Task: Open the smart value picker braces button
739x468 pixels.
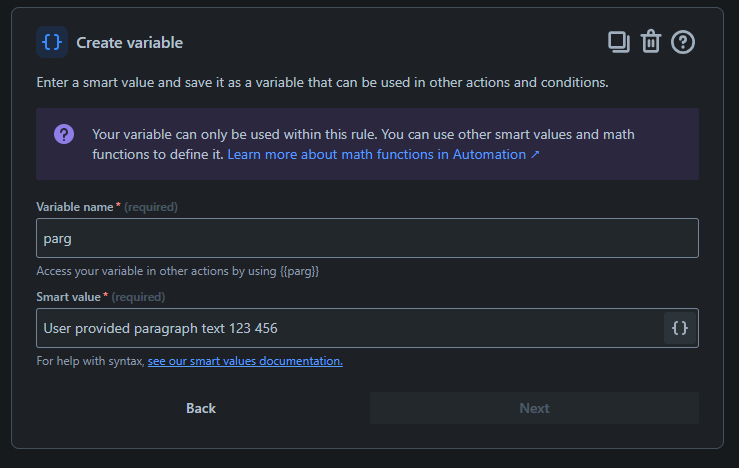Action: 680,328
